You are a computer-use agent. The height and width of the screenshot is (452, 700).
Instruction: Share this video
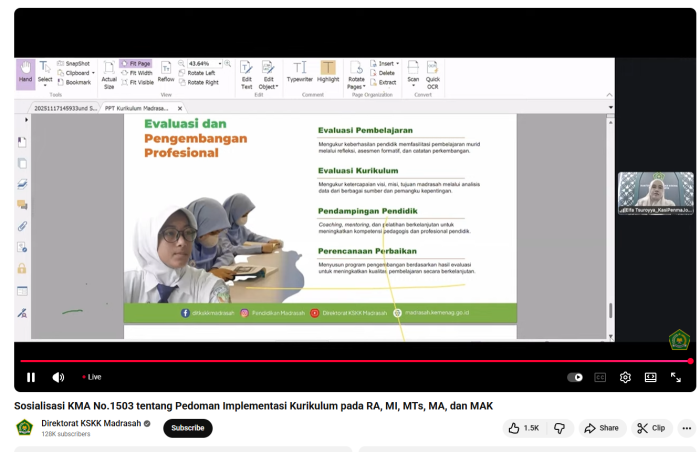[602, 428]
